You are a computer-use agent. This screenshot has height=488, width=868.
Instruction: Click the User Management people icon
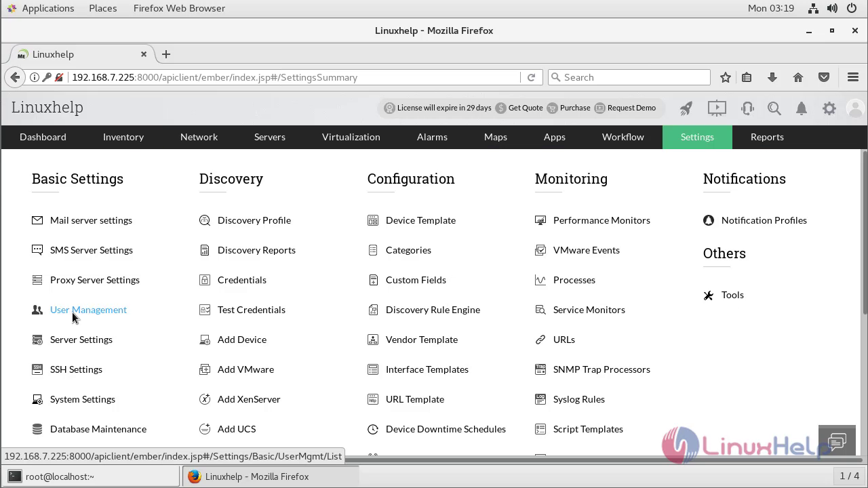37,310
